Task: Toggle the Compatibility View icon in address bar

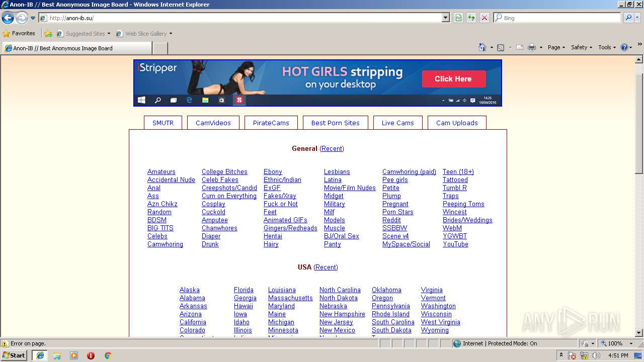Action: pyautogui.click(x=458, y=18)
